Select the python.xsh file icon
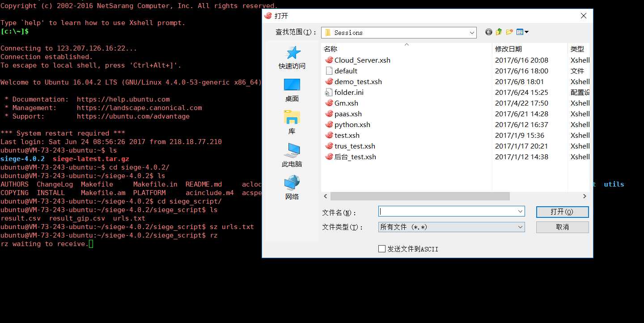644x323 pixels. 329,124
